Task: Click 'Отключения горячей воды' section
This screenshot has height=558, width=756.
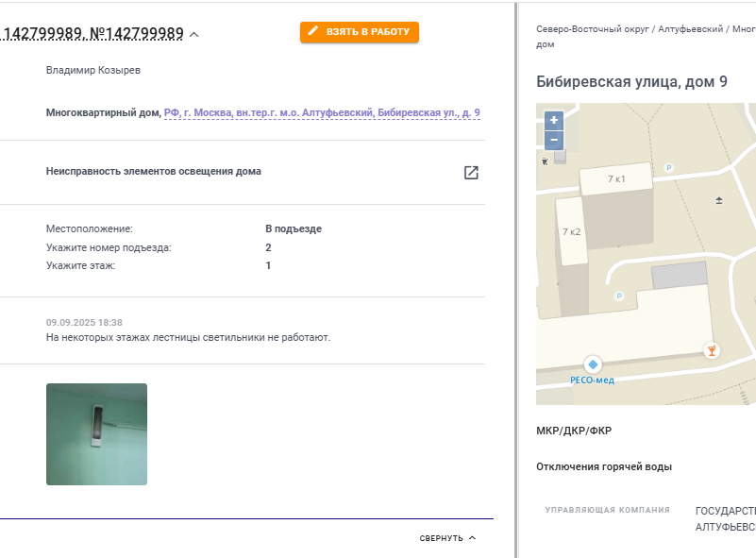Action: tap(604, 466)
